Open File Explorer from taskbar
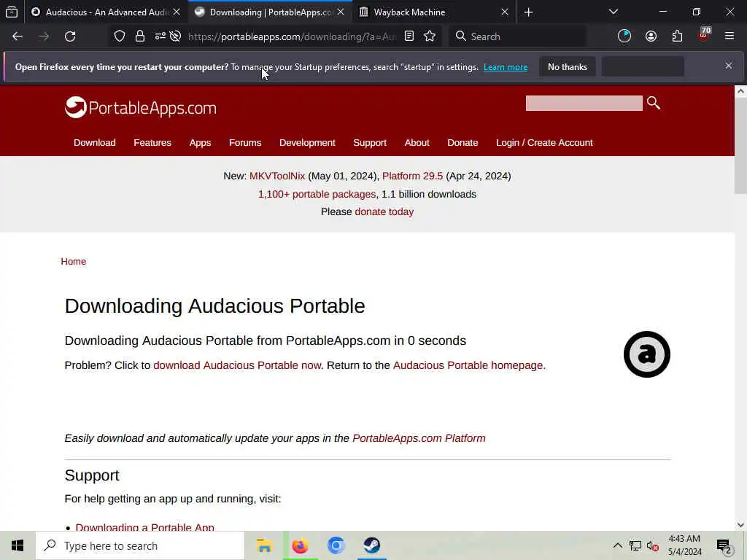Viewport: 747px width, 560px height. tap(264, 545)
